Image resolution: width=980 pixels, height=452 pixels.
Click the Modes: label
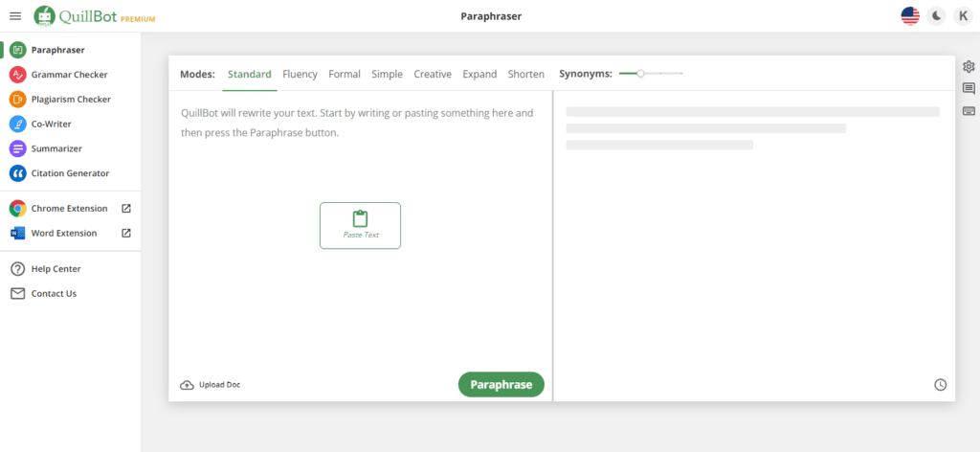pyautogui.click(x=197, y=74)
